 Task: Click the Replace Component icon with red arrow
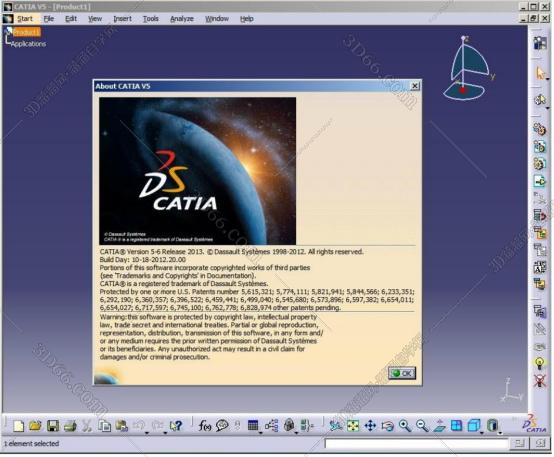[540, 215]
